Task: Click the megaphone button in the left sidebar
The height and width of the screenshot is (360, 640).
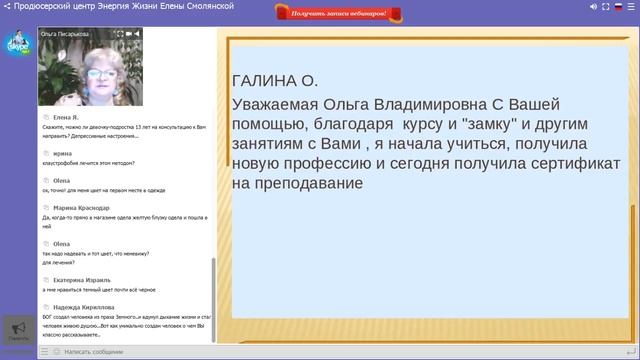Action: pyautogui.click(x=19, y=329)
